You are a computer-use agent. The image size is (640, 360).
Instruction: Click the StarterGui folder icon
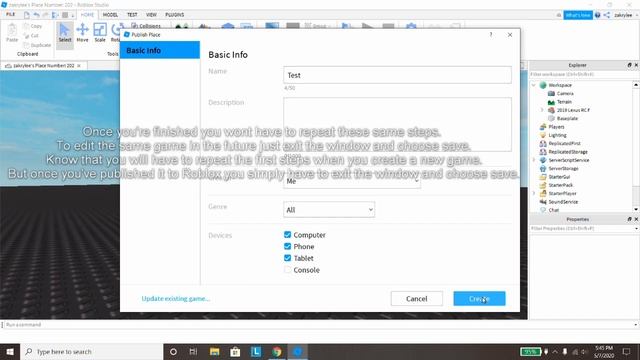(x=543, y=177)
